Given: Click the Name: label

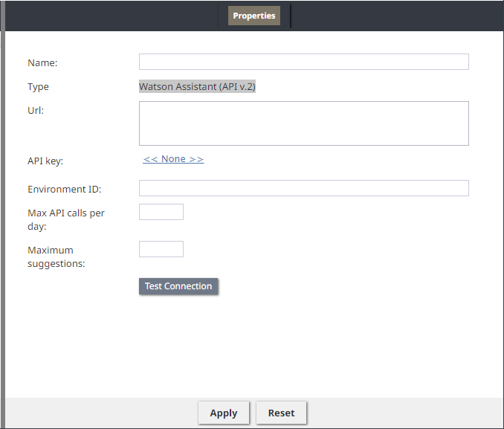Looking at the screenshot, I should (x=42, y=62).
